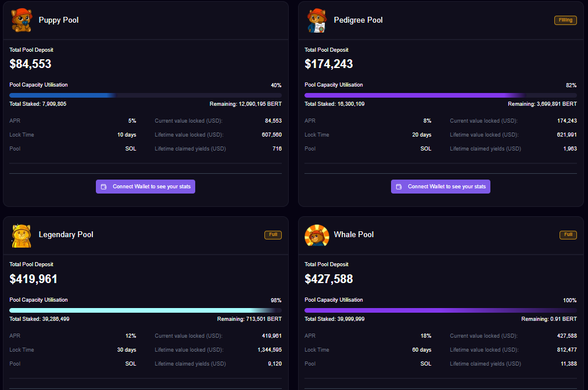Click the Puppy Pool title
Screen dimensions: 588x390
59,20
